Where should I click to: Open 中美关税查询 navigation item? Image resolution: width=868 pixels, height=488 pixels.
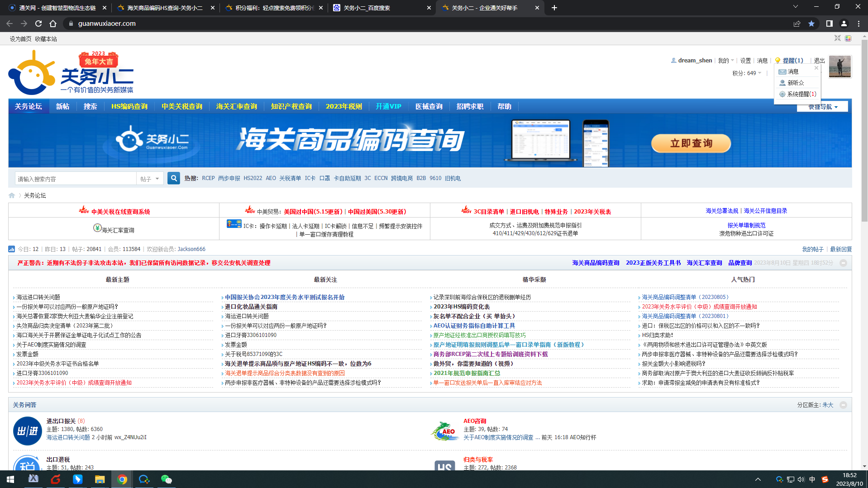(x=182, y=106)
